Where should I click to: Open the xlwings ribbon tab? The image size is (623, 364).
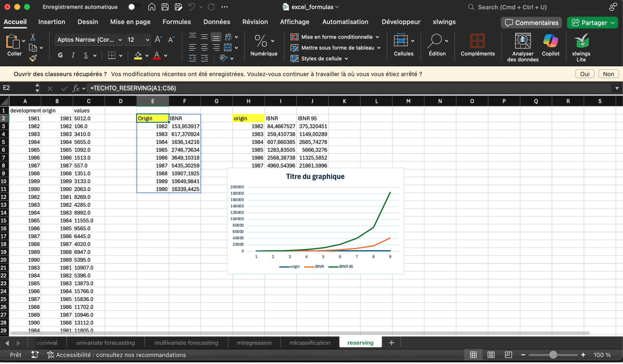click(444, 22)
